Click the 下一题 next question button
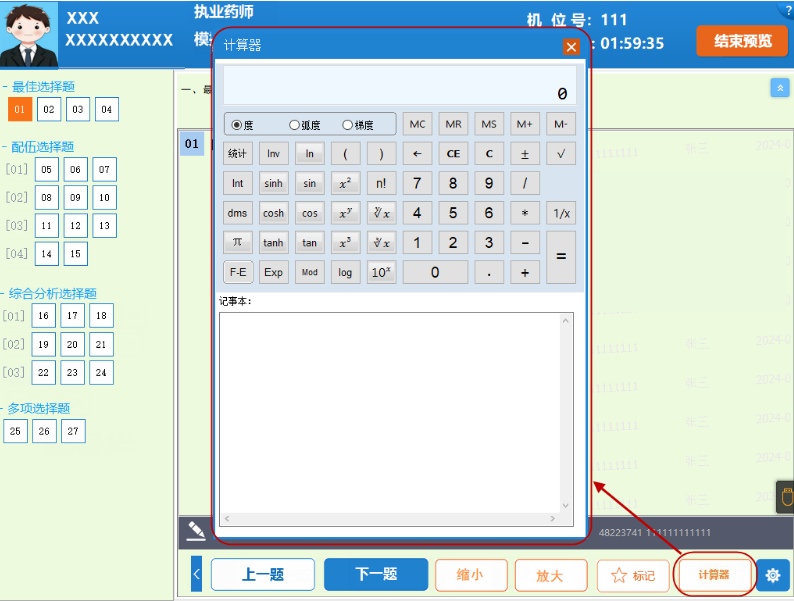 [x=376, y=575]
